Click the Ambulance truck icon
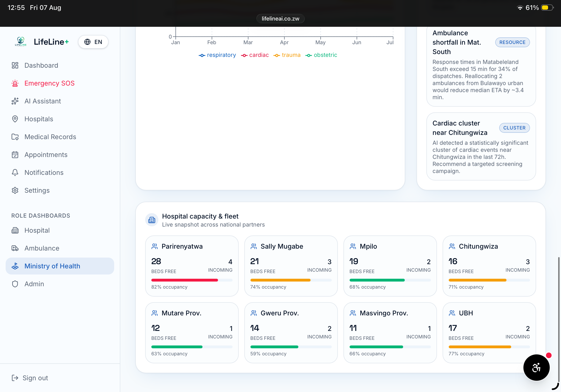 pyautogui.click(x=15, y=248)
